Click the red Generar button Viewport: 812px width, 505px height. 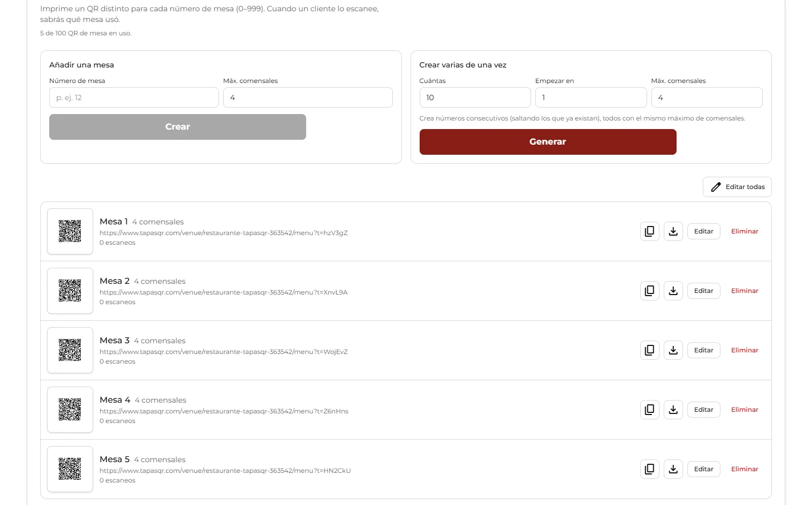pos(548,142)
